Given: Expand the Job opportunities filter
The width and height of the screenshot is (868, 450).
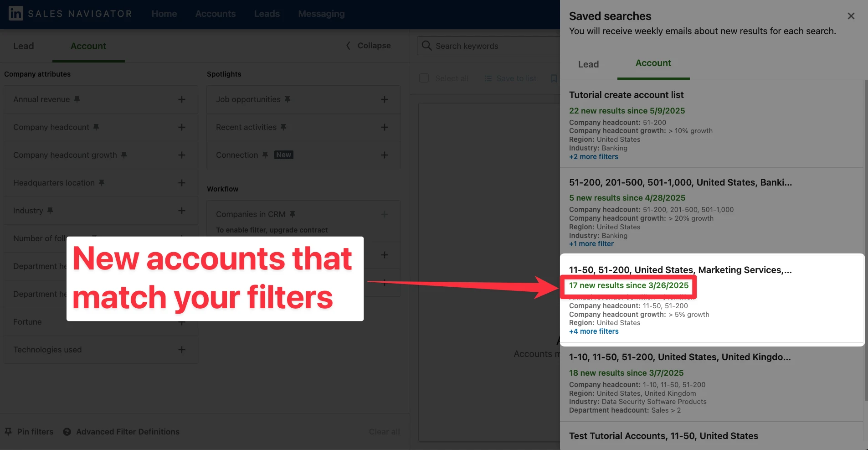Looking at the screenshot, I should 385,99.
